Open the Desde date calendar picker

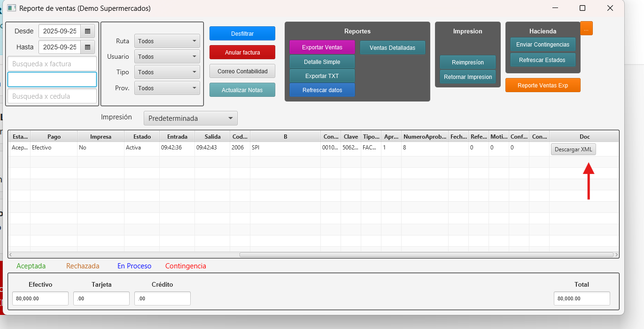pos(87,31)
